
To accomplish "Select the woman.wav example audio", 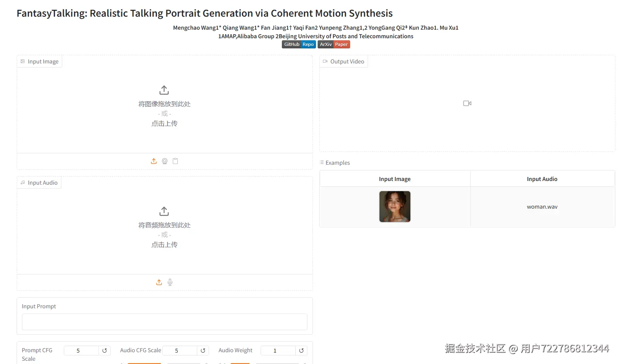I will coord(542,207).
